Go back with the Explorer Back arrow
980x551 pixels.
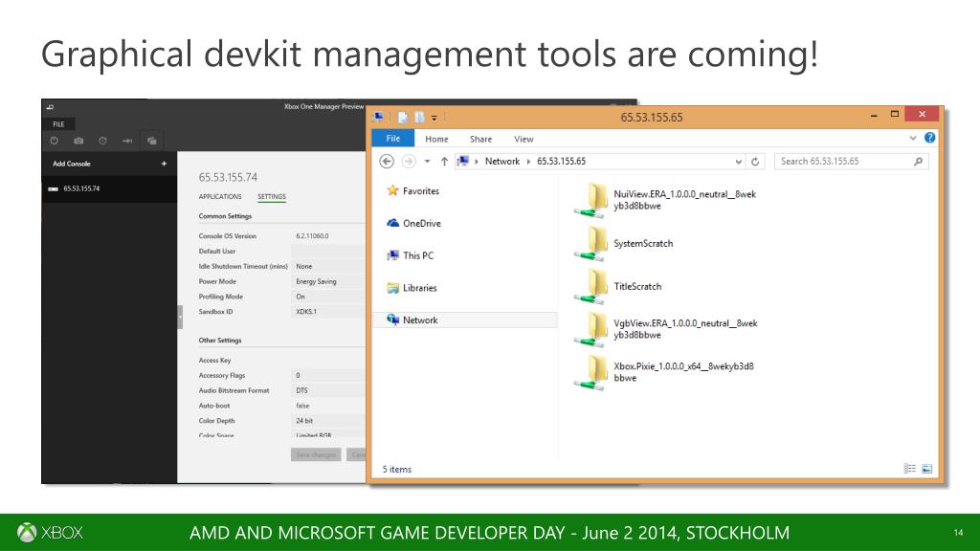click(387, 161)
